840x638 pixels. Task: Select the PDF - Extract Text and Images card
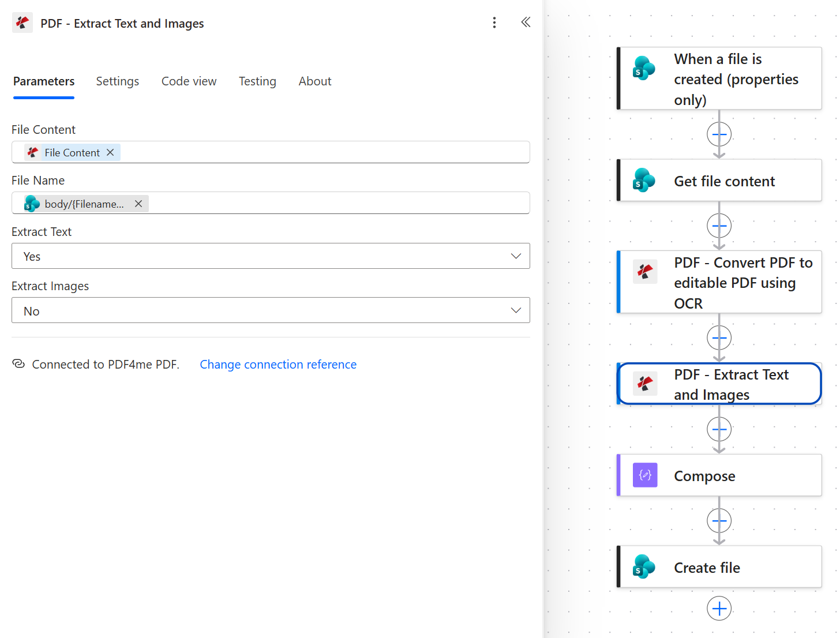pyautogui.click(x=719, y=384)
